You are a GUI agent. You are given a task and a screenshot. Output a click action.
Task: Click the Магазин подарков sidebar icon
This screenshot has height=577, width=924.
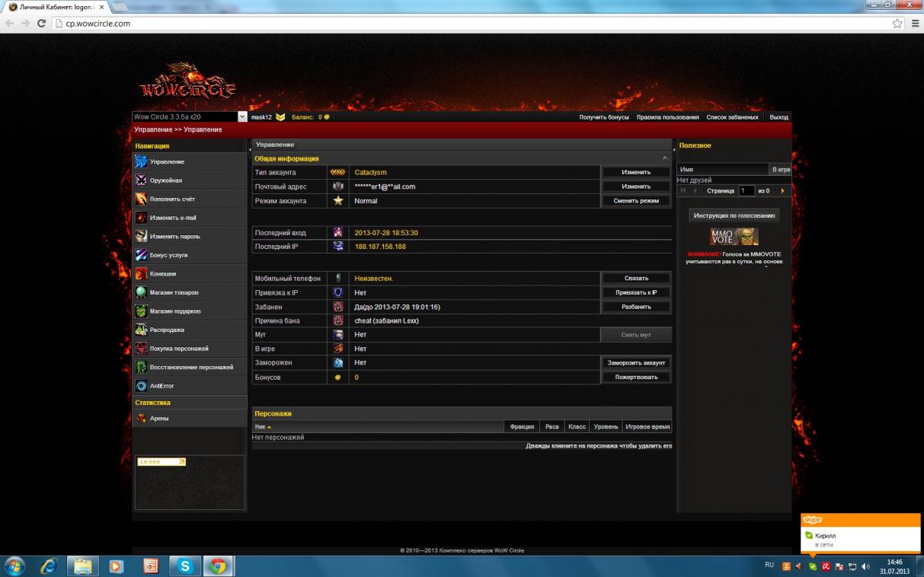pyautogui.click(x=141, y=311)
